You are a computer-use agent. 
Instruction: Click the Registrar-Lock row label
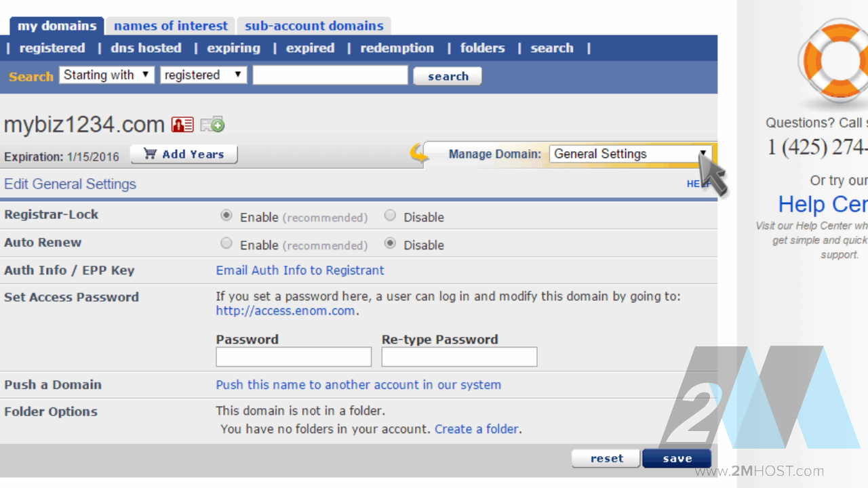[51, 215]
